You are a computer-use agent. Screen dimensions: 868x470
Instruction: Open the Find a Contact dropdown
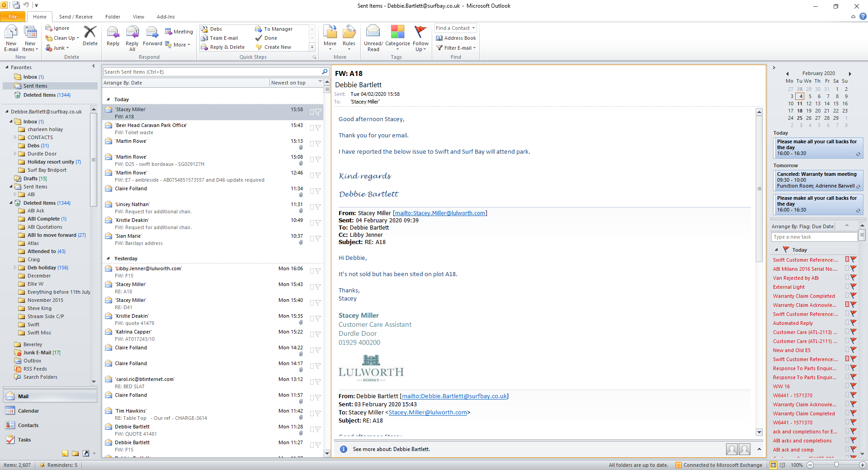point(473,28)
